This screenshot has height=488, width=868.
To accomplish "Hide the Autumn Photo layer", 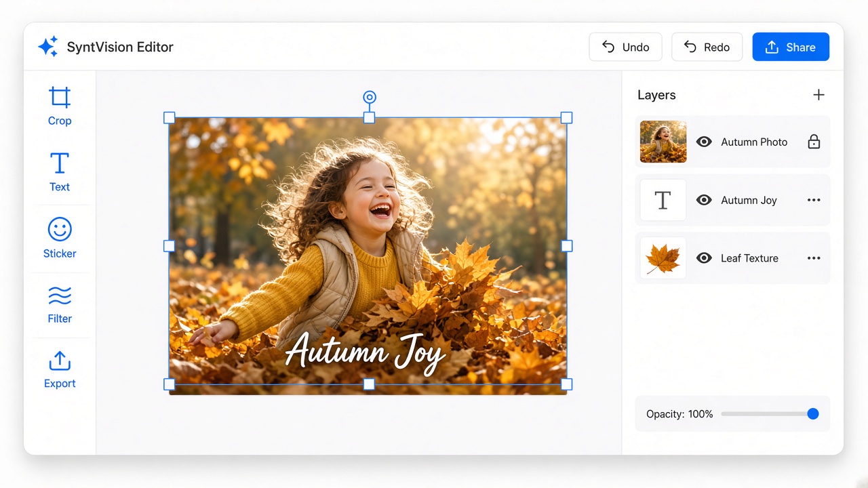I will (704, 142).
